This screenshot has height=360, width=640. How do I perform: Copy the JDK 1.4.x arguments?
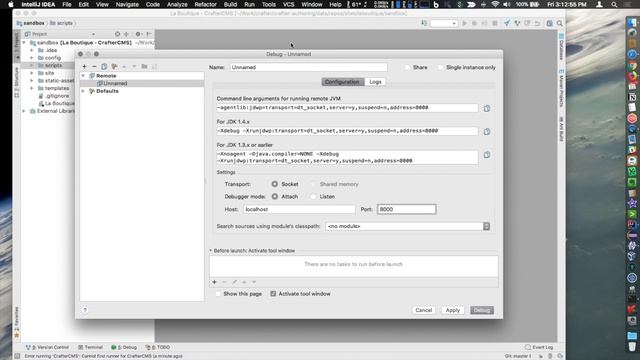487,131
